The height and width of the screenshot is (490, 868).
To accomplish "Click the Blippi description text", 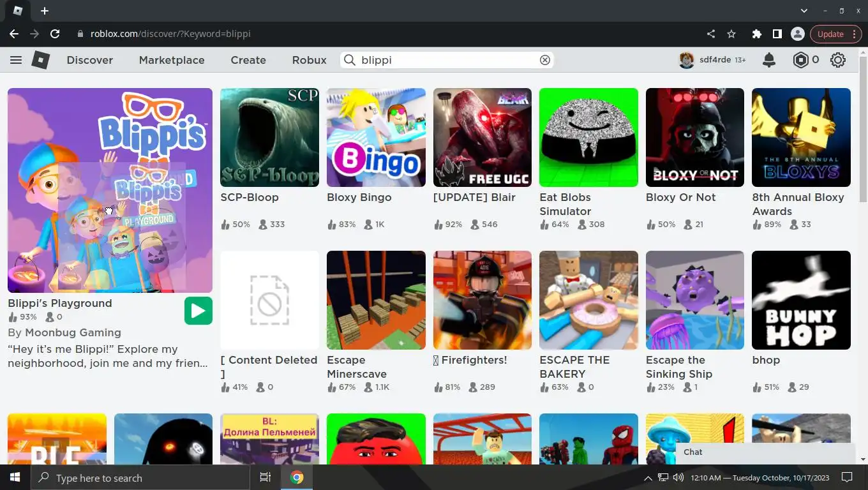I will click(108, 356).
